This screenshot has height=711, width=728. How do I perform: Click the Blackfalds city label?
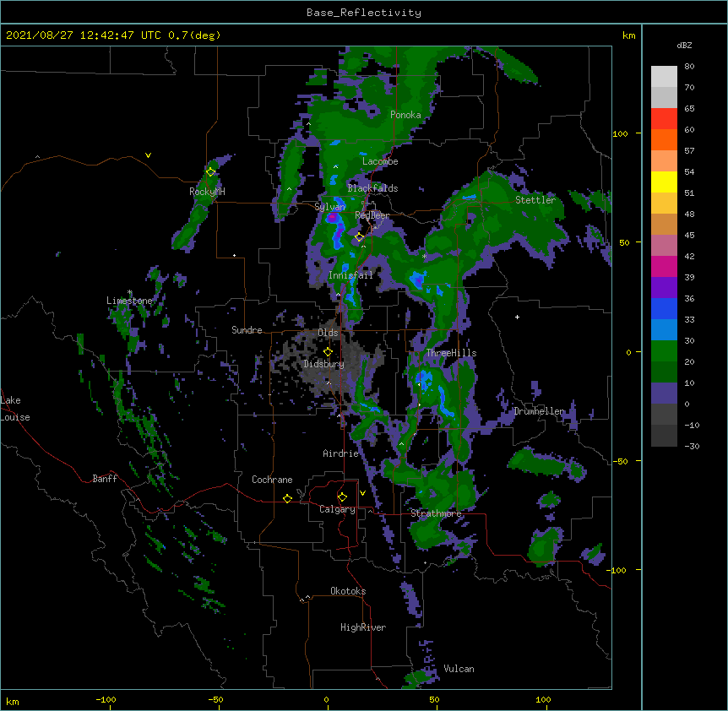click(x=372, y=188)
